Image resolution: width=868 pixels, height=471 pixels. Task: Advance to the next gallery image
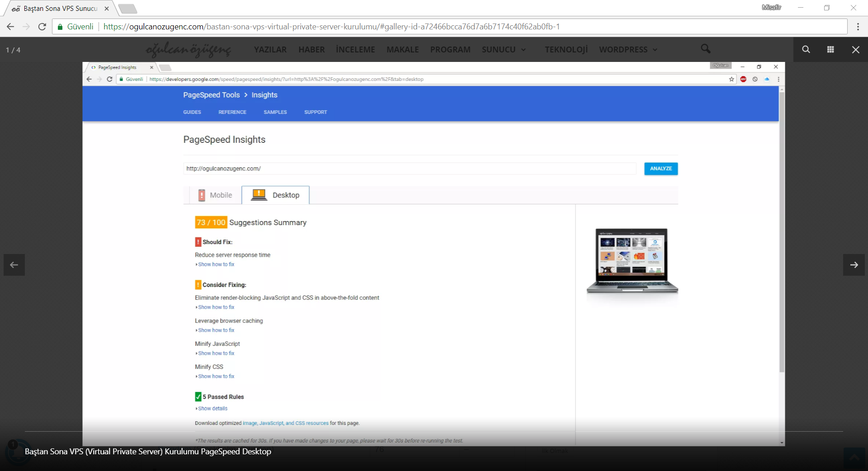point(854,265)
